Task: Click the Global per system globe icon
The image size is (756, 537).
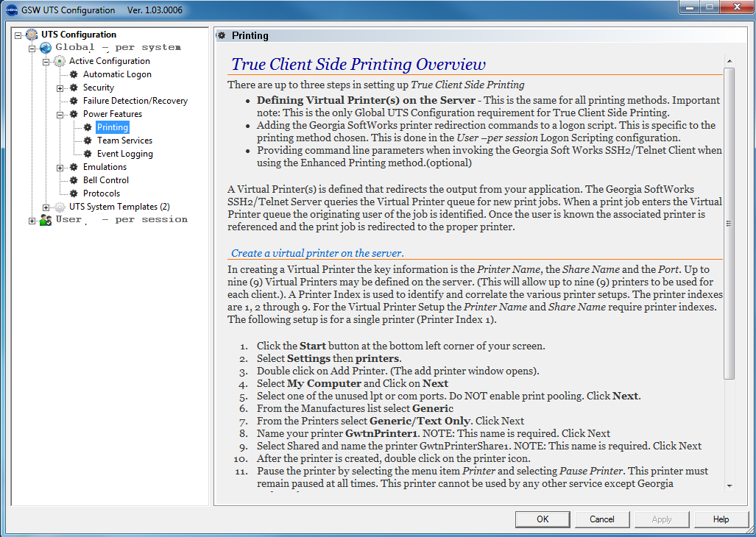Action: (46, 48)
